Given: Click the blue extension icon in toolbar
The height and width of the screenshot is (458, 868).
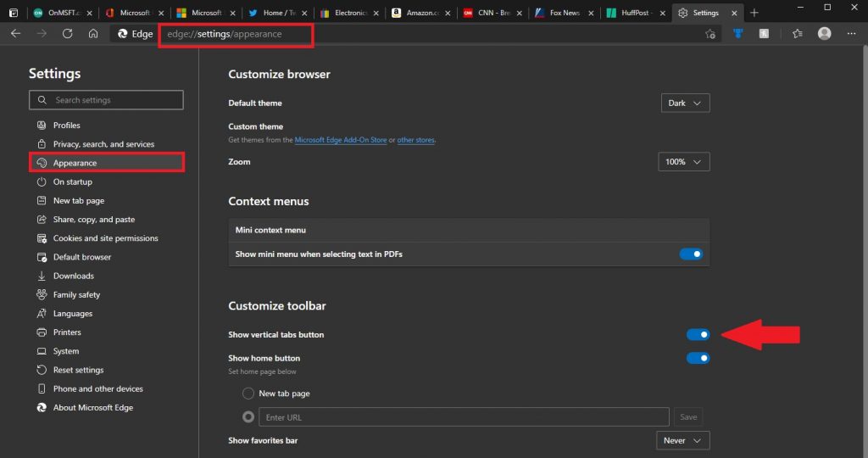Looking at the screenshot, I should pyautogui.click(x=738, y=34).
